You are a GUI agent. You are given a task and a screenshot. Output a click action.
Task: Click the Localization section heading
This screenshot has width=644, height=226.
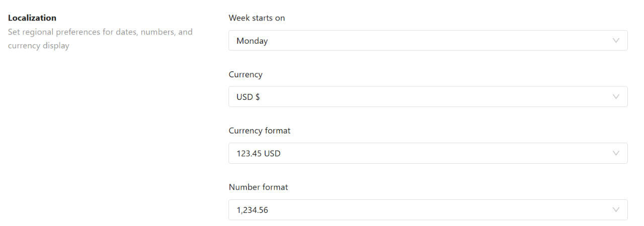(x=32, y=18)
